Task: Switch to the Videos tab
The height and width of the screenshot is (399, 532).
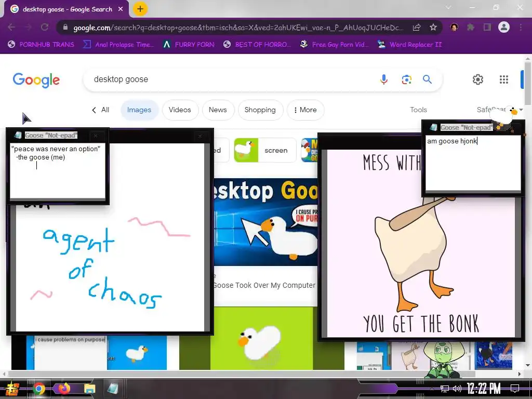Action: [x=180, y=110]
